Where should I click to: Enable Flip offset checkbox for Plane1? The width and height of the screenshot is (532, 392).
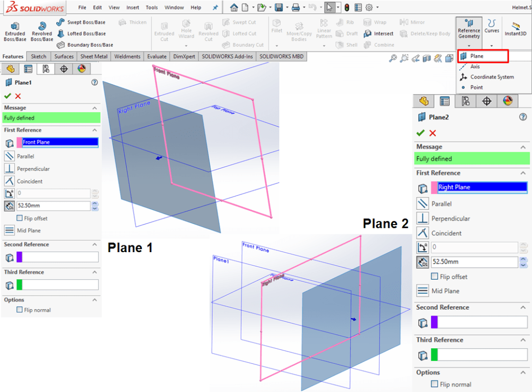pyautogui.click(x=20, y=218)
